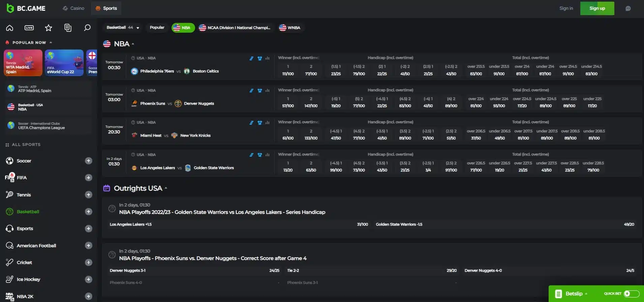Select the Popular filter tab
This screenshot has width=644, height=302.
(x=157, y=28)
